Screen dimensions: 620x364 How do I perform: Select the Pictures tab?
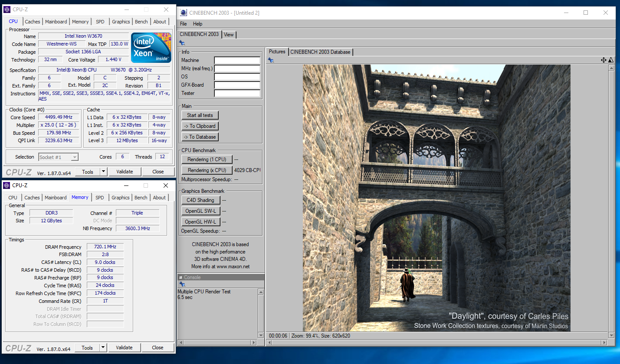(277, 52)
